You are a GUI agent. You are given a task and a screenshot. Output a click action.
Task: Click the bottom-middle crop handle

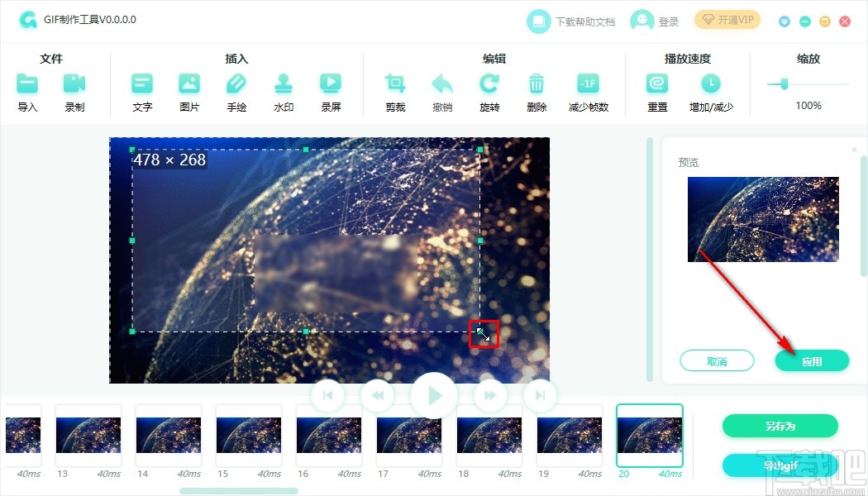(306, 331)
